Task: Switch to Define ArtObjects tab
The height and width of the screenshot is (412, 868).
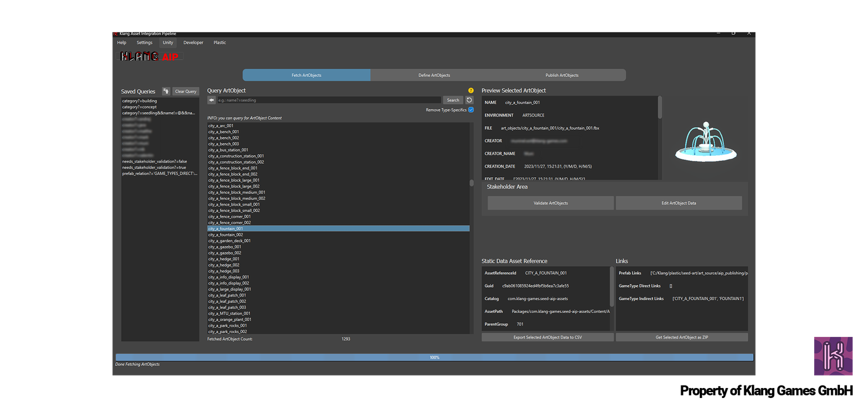Action: point(434,75)
